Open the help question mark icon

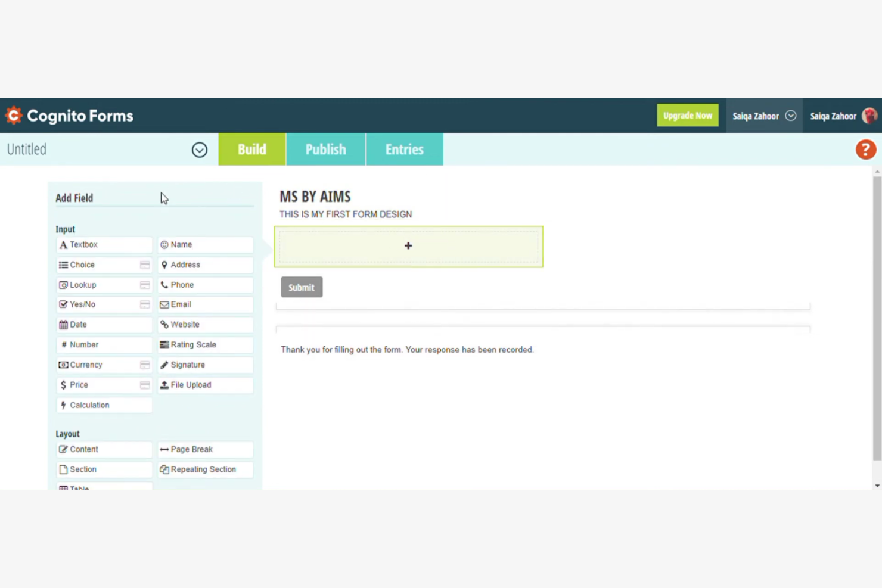[865, 150]
